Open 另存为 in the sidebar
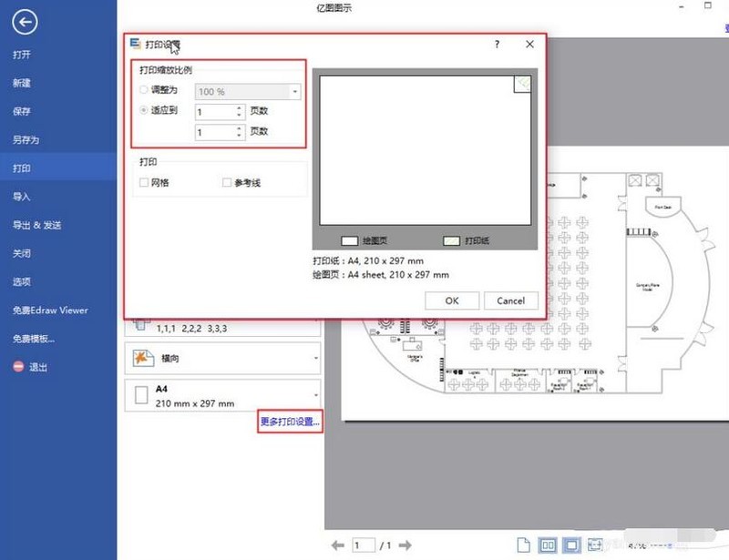This screenshot has width=729, height=560. 26,139
